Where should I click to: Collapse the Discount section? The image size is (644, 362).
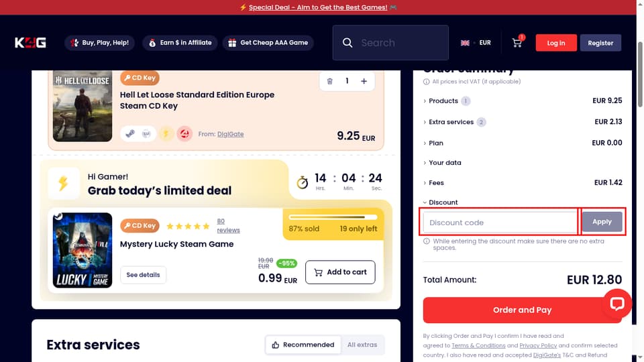click(440, 202)
